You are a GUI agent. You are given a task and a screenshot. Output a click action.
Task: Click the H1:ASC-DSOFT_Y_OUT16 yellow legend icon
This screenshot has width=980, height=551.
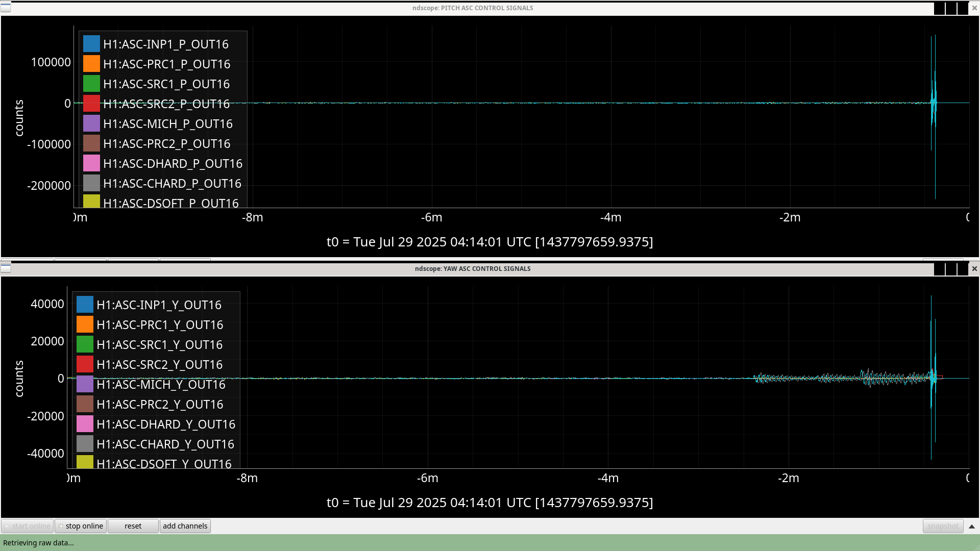pos(85,462)
